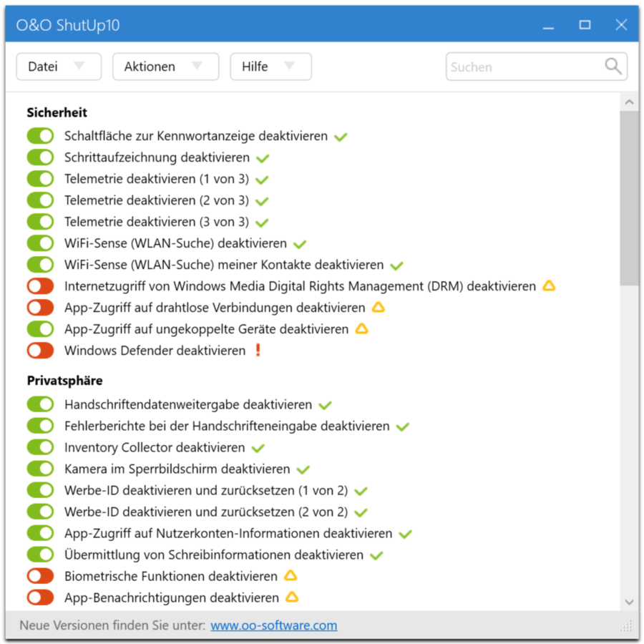Click checkmark beside Fehlerberichte bei der Handschrifteneingabe
644x644 pixels.
(x=402, y=426)
